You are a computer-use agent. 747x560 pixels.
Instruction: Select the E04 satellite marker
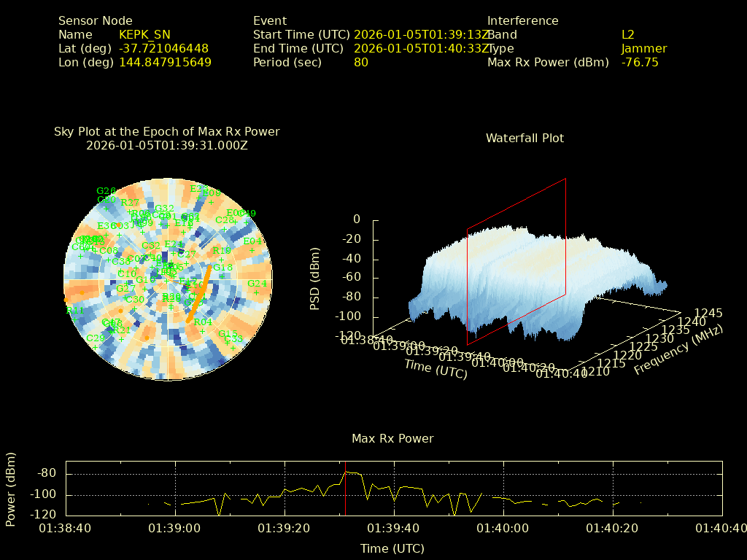pos(252,249)
